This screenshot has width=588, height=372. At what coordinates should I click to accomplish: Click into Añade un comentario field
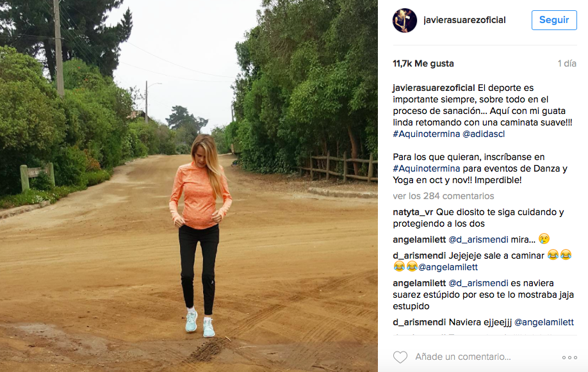point(462,357)
